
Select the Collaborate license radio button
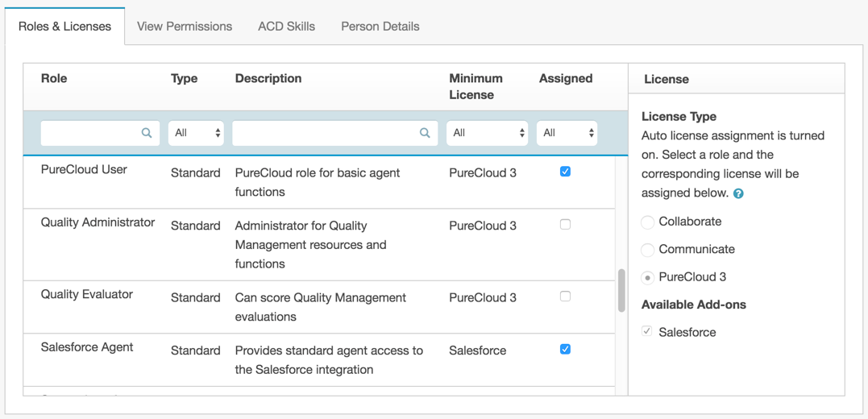(x=648, y=222)
